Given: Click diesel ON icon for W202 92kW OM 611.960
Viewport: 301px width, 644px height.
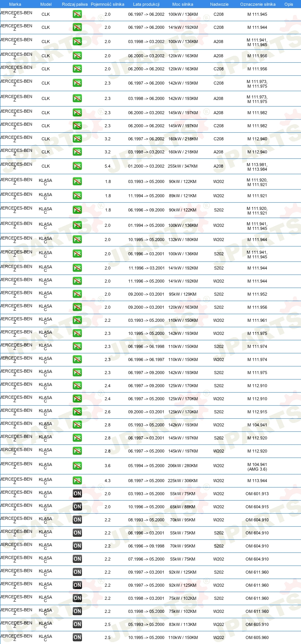Looking at the screenshot, I should (x=77, y=586).
